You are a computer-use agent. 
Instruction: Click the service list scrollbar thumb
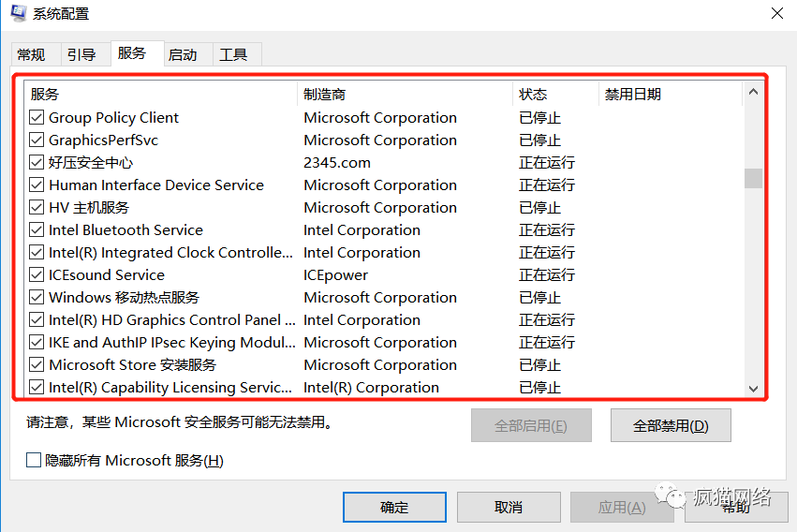click(x=753, y=178)
